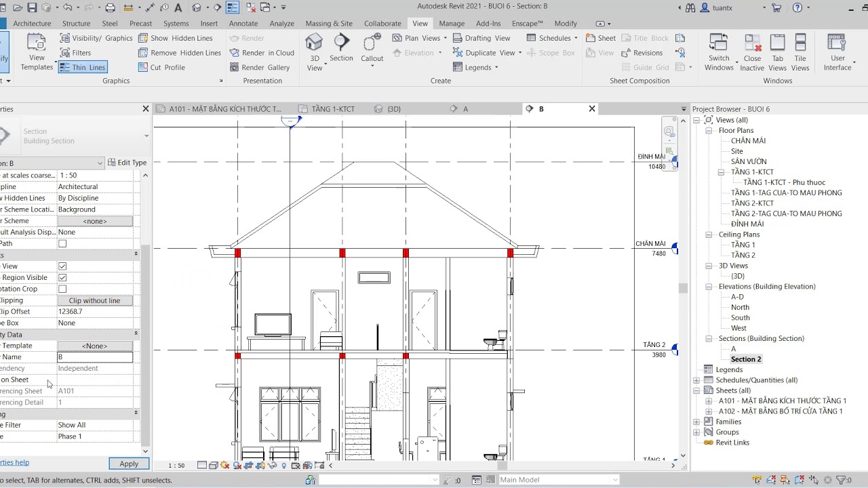Click Tab Views

coord(778,52)
